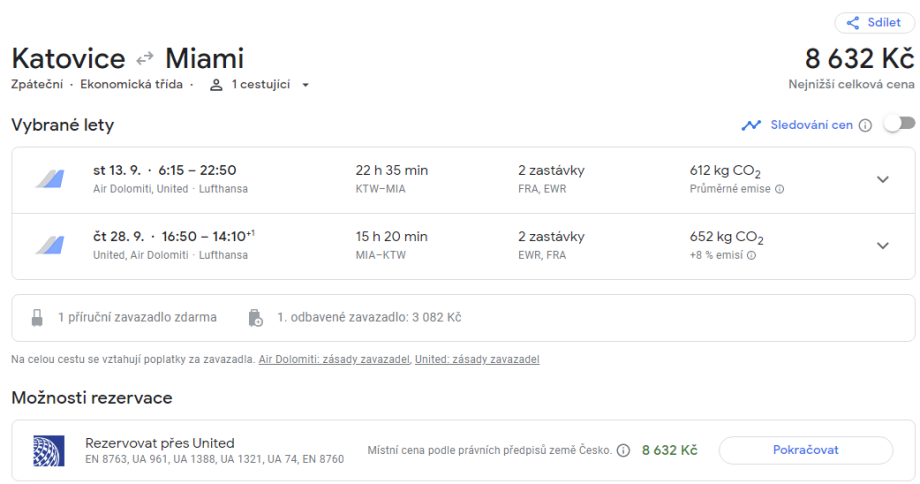This screenshot has width=920, height=484.
Task: Click the Air Dolomiti logo on outbound flight
Action: pos(49,179)
